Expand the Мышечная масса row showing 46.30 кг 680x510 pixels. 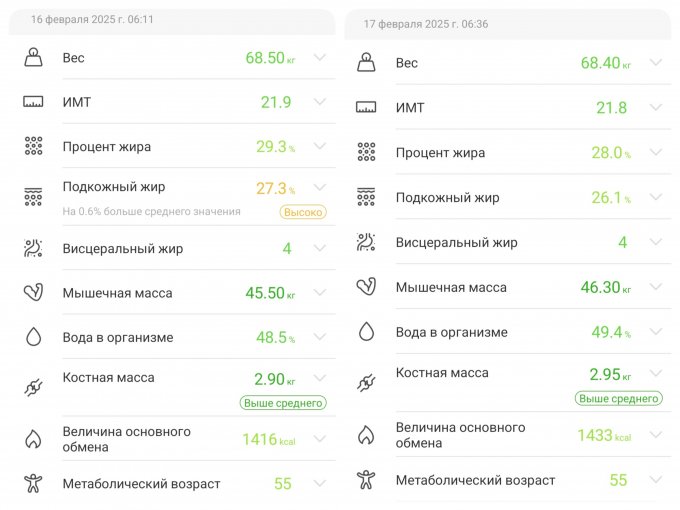[655, 287]
